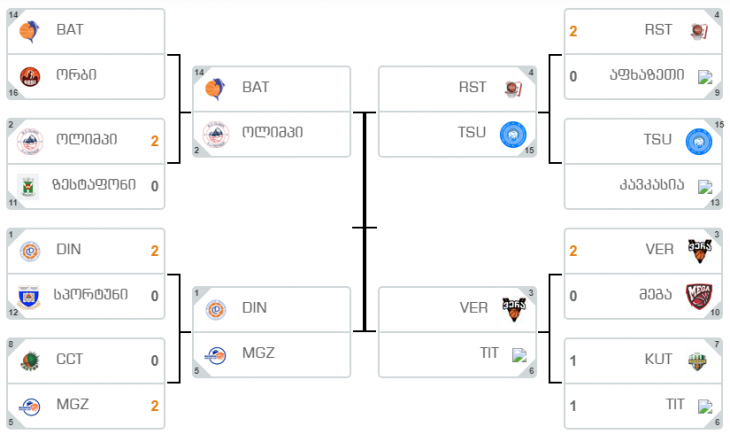Select DIN in the second round matchup

pos(271,309)
